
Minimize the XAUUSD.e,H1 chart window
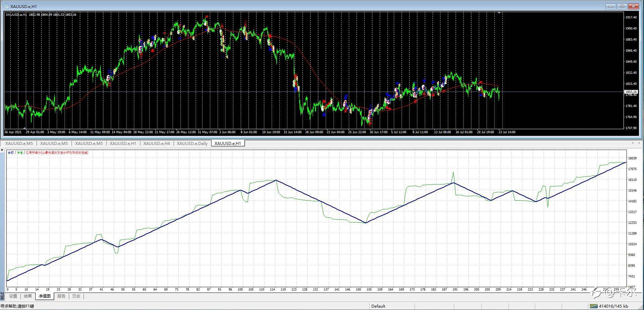point(610,6)
